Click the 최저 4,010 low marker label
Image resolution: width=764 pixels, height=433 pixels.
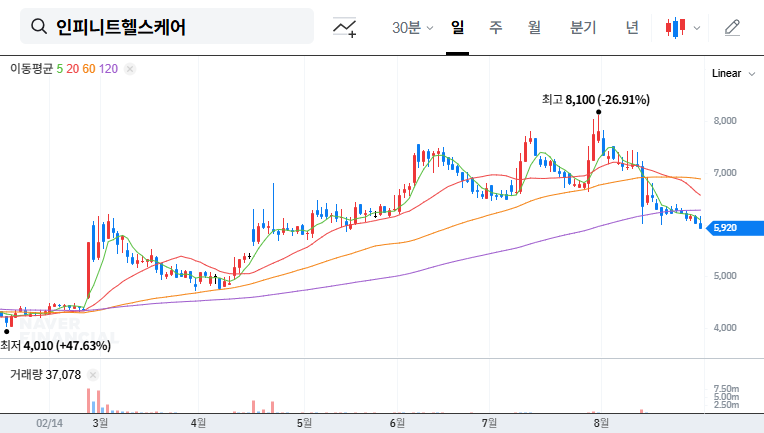55,346
